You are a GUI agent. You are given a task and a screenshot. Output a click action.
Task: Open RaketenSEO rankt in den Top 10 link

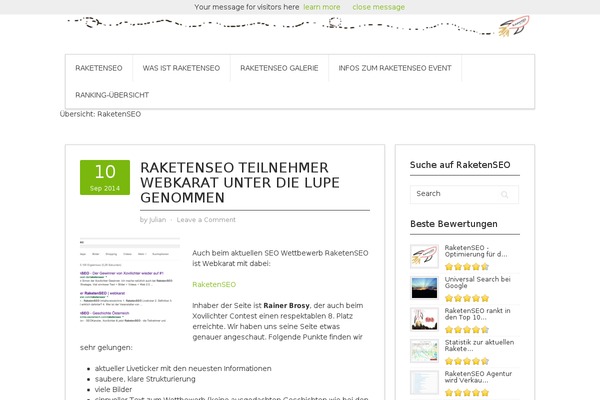[478, 314]
